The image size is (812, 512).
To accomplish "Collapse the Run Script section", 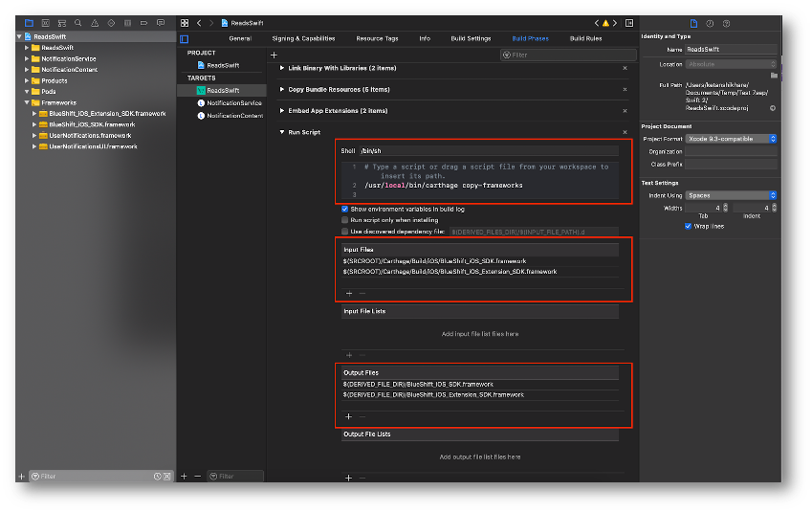I will point(282,132).
